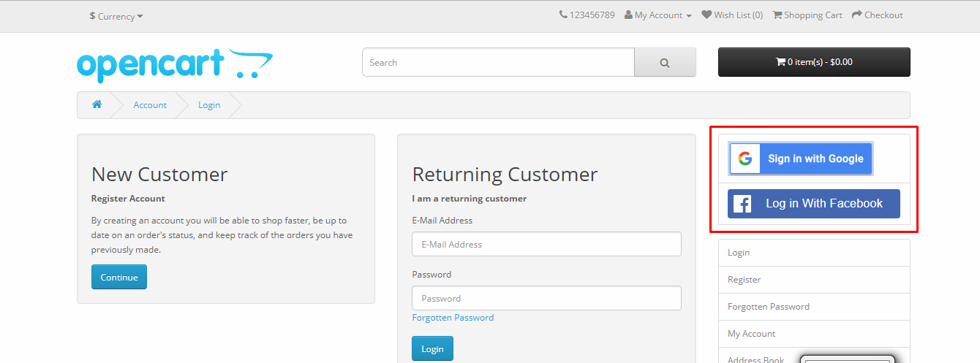Expand the Currency dropdown
This screenshot has width=980, height=363.
[x=116, y=16]
